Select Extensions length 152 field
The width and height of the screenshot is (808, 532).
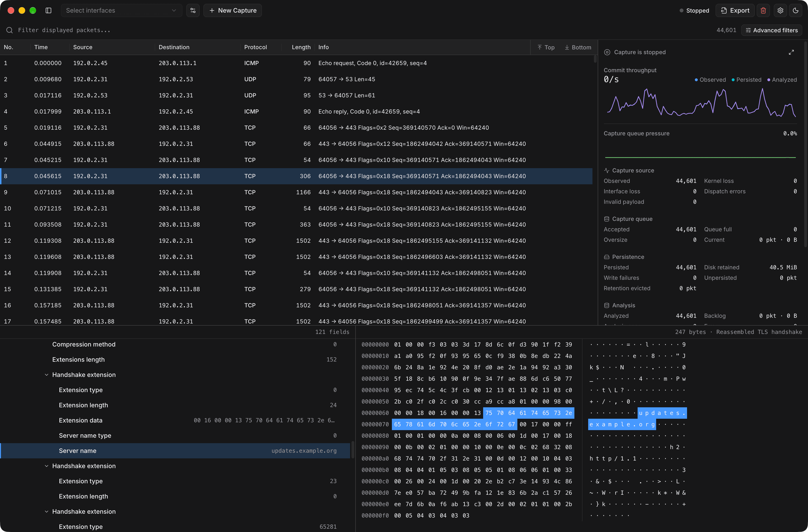[x=175, y=360]
